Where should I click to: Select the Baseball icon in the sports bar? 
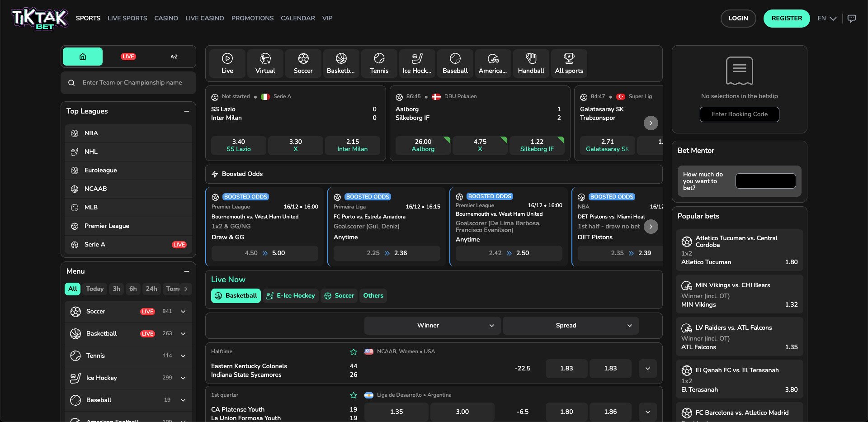pos(454,63)
